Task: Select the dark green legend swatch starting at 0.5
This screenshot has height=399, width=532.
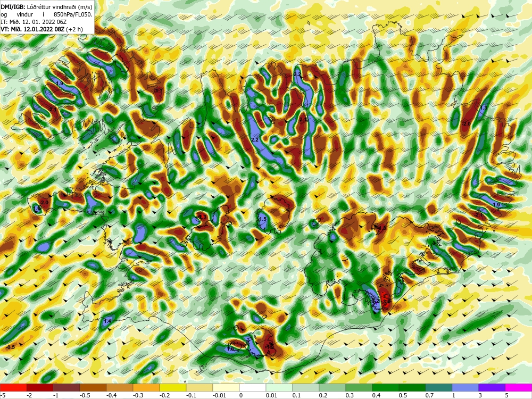Action: tap(412, 388)
